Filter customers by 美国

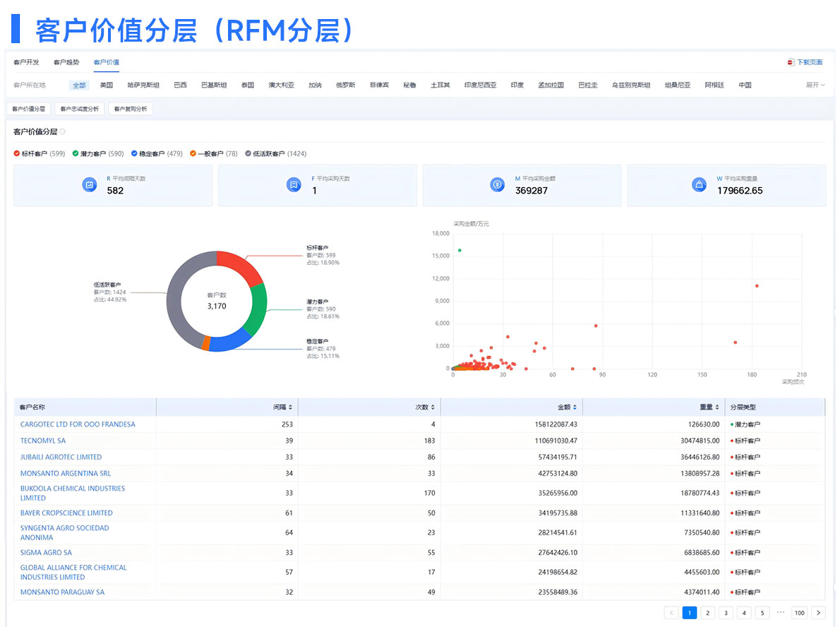[107, 85]
